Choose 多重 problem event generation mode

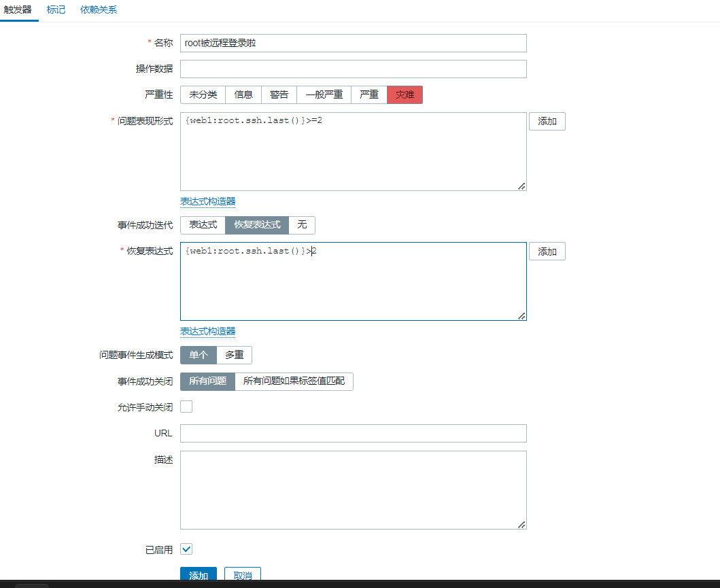click(x=234, y=355)
